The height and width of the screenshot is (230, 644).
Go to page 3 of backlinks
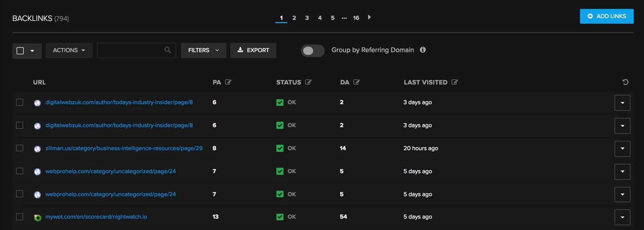307,18
